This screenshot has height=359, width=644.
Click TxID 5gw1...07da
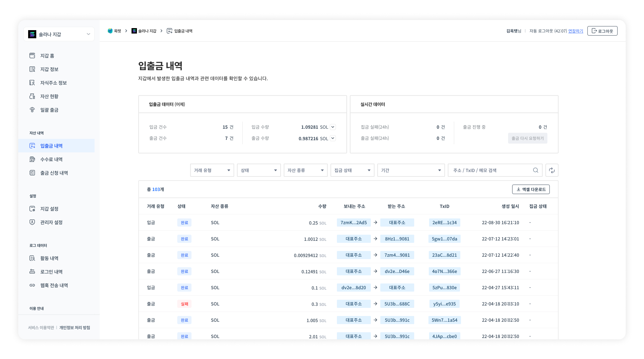[444, 239]
